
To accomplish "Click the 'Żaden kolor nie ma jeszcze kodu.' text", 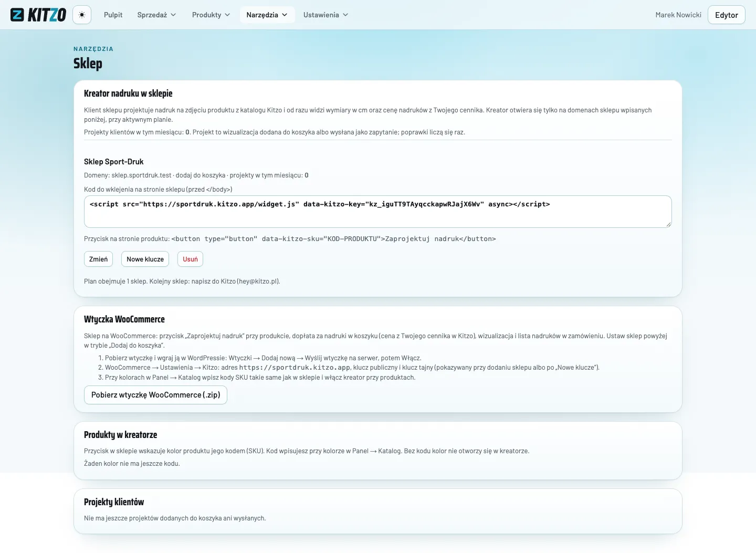I will point(132,464).
